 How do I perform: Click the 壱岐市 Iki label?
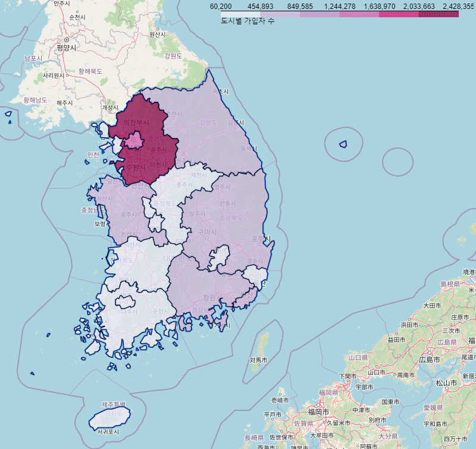point(280,400)
